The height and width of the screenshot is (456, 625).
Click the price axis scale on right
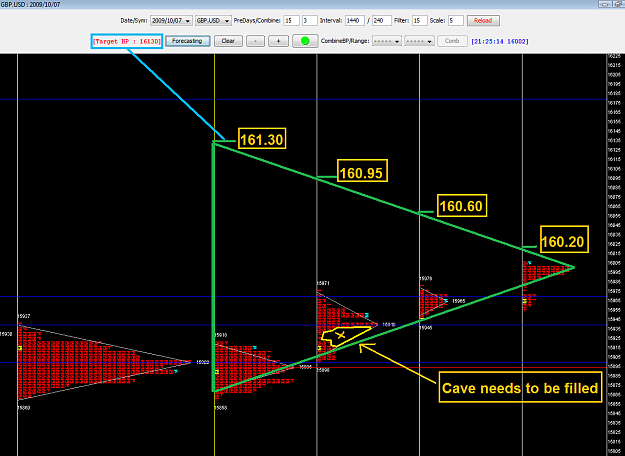point(615,255)
